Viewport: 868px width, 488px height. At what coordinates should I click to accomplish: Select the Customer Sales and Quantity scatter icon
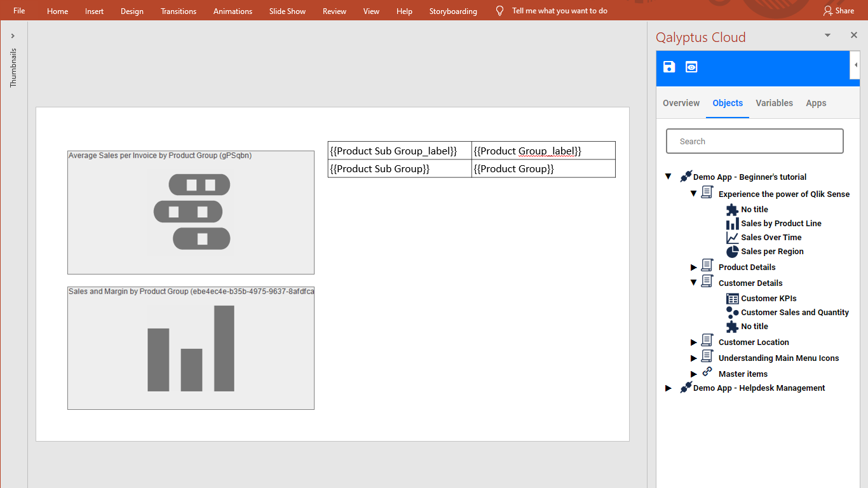[x=732, y=313]
